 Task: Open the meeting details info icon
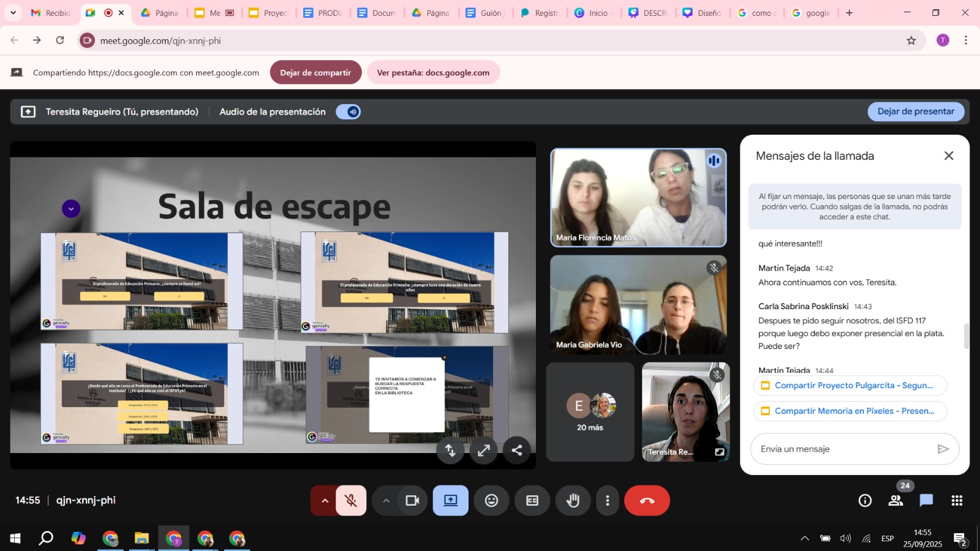point(865,501)
